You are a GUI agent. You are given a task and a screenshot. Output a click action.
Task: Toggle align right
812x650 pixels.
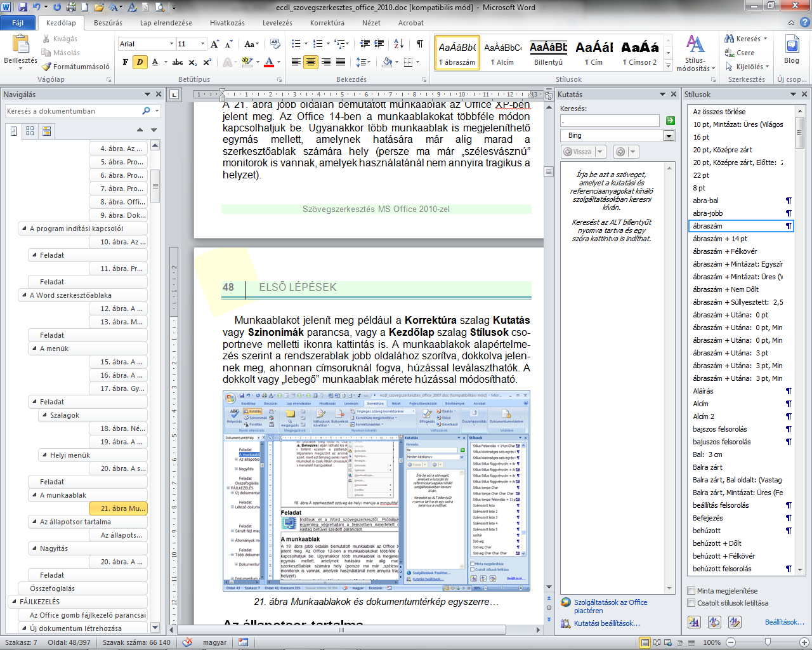coord(326,62)
